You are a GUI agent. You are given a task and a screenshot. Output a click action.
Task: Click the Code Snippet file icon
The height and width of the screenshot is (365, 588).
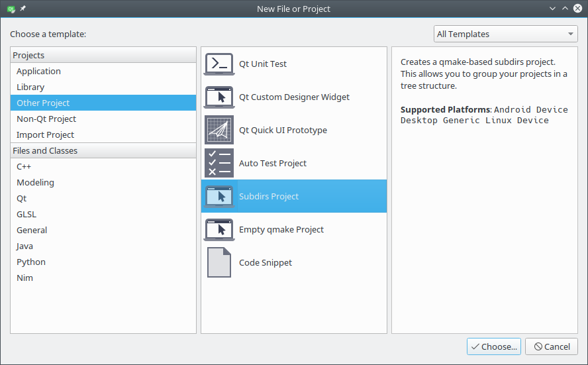[x=219, y=262]
